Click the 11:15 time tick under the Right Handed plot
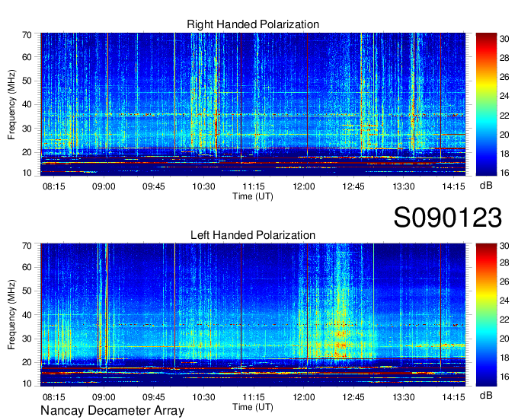Viewport: 518px width, 420px height. click(x=254, y=186)
